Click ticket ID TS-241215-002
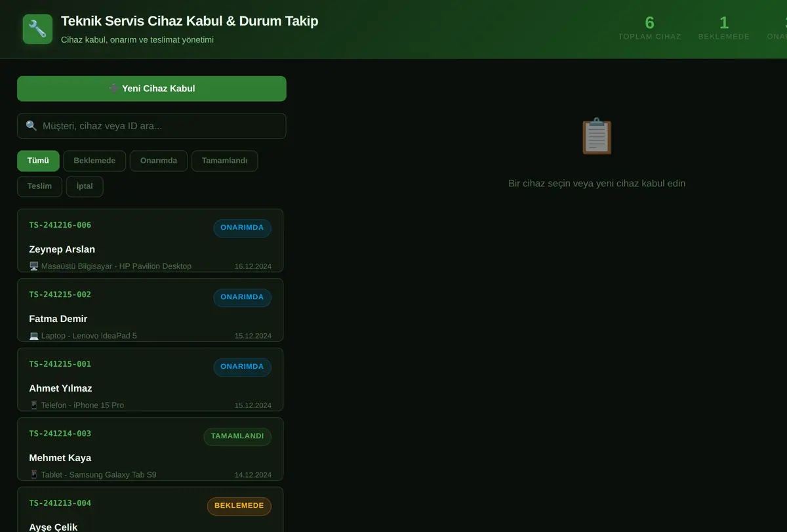 coord(60,295)
